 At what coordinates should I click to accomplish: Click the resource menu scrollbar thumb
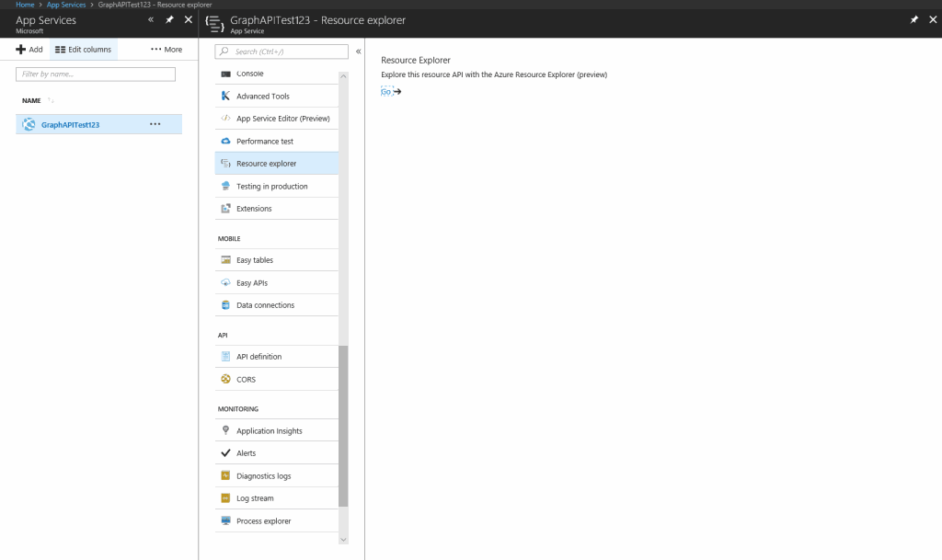tap(343, 426)
